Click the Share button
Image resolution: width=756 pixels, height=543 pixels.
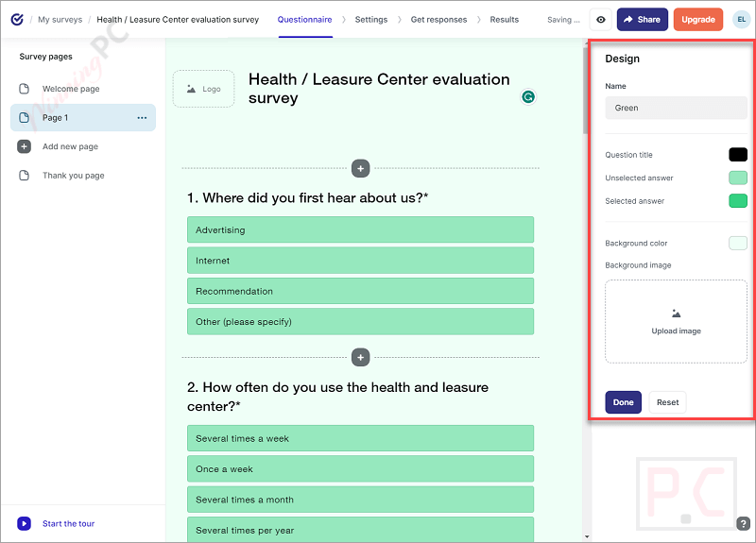643,20
